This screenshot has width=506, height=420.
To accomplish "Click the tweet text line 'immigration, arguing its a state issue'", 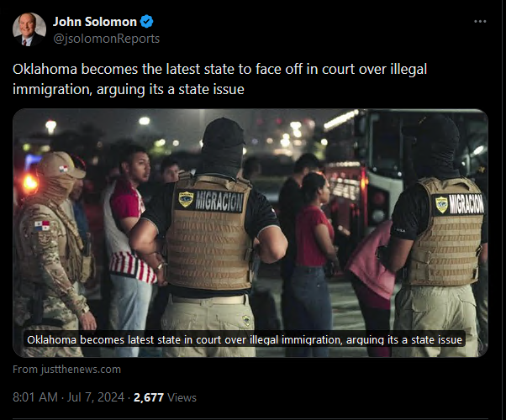I will pyautogui.click(x=129, y=89).
